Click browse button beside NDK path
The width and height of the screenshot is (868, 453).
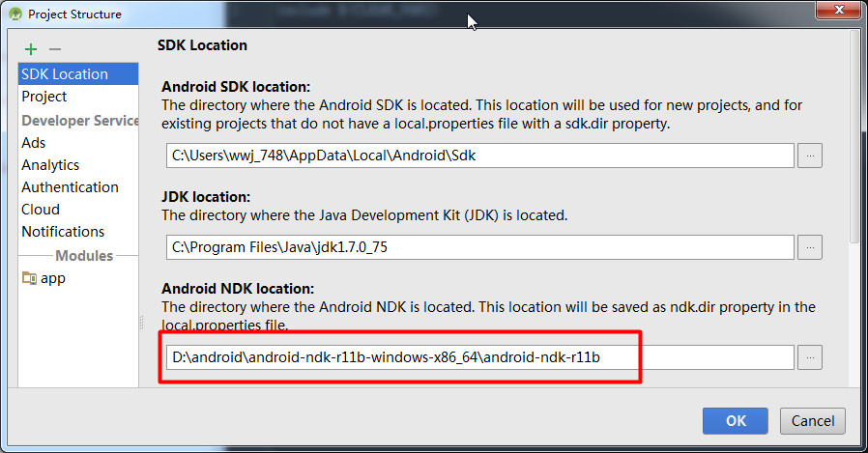(810, 357)
